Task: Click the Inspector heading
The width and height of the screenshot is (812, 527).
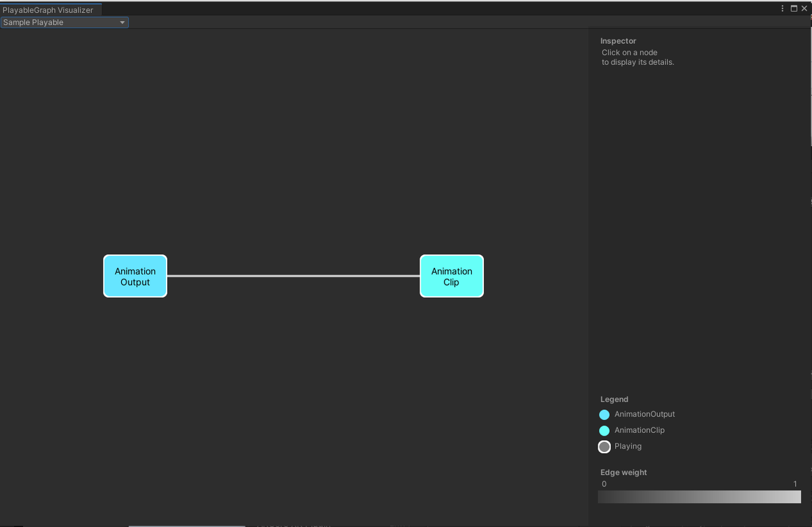Action: coord(618,41)
